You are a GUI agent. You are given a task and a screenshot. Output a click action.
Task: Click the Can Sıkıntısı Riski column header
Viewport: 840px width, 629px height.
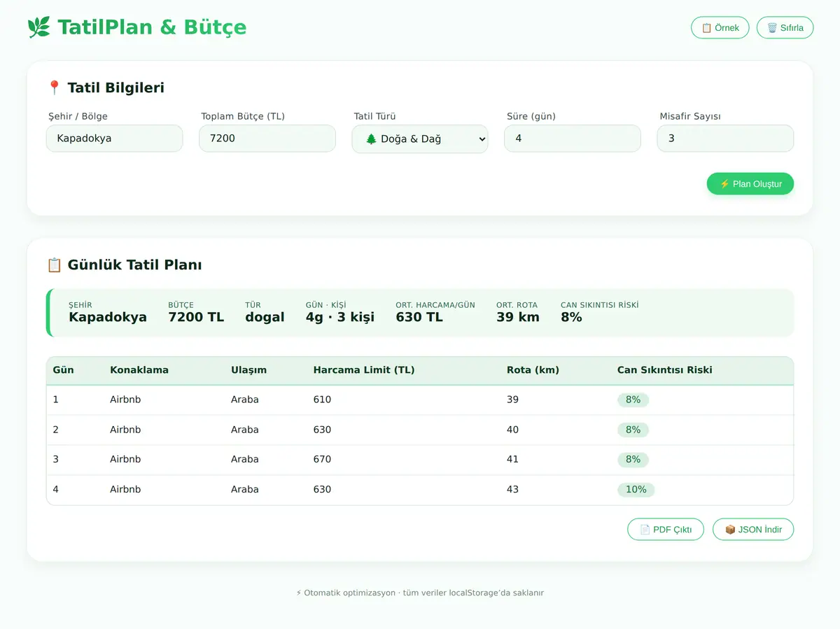665,370
